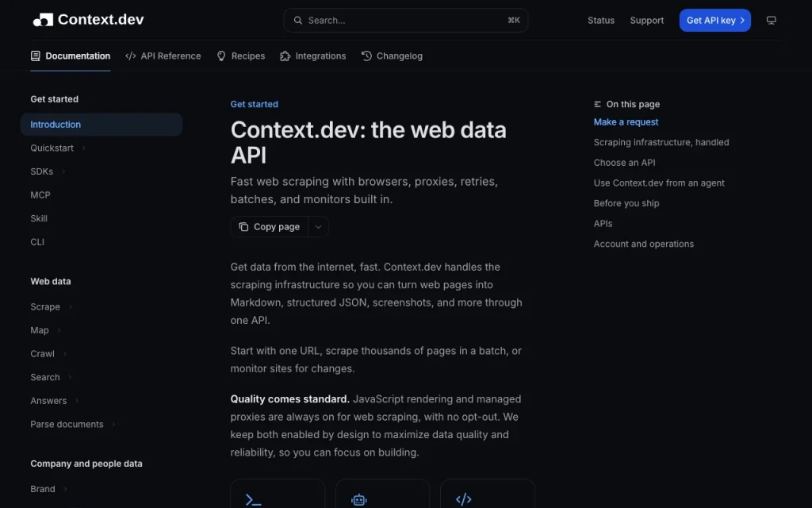The image size is (812, 508).
Task: Open the Copy page dropdown arrow
Action: (x=319, y=226)
